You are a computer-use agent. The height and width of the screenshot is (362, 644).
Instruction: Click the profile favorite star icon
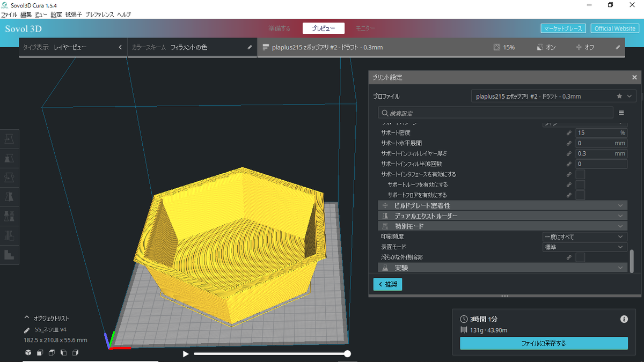(619, 97)
